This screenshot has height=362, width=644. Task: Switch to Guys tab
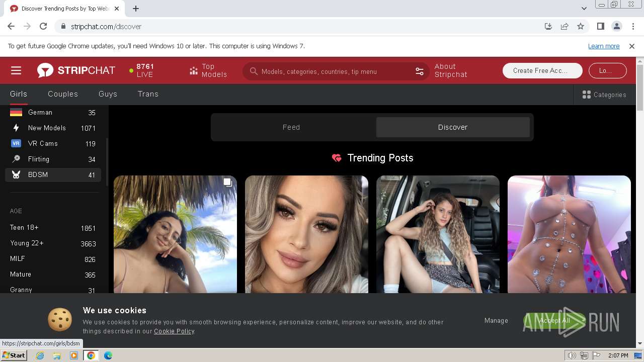tap(108, 94)
